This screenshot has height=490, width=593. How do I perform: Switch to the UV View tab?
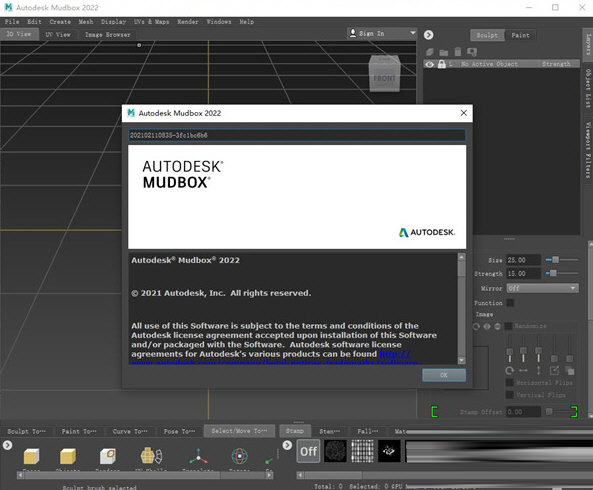coord(58,34)
